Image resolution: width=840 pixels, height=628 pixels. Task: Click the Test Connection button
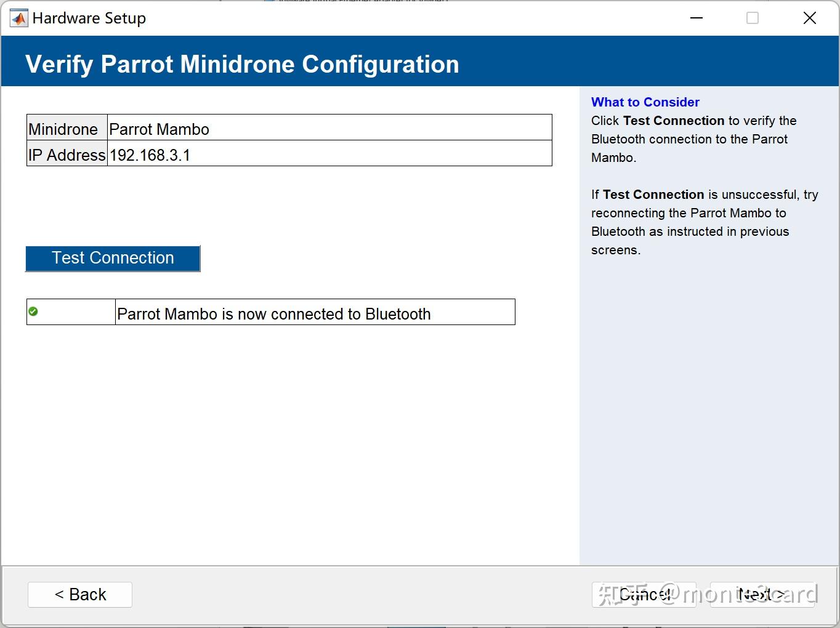(x=113, y=258)
